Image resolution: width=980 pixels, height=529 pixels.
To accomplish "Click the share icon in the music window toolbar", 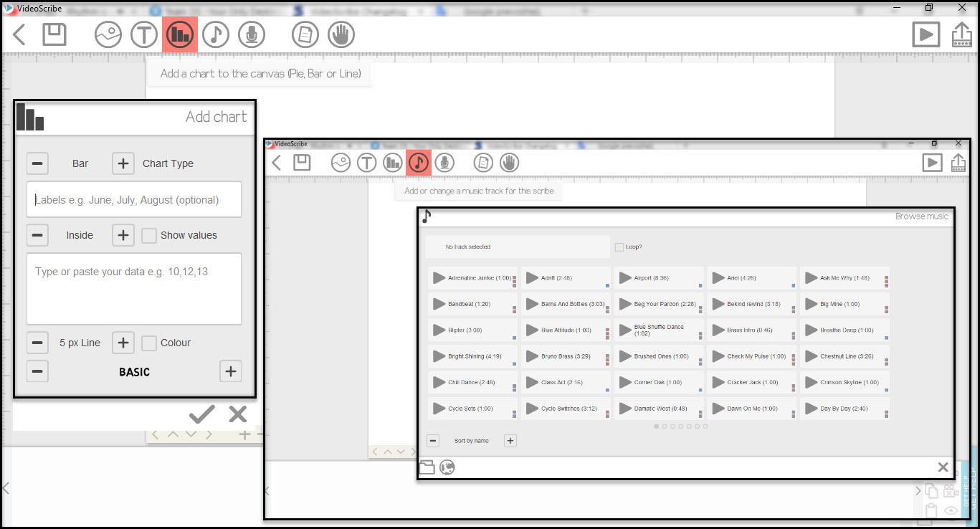I will 958,163.
